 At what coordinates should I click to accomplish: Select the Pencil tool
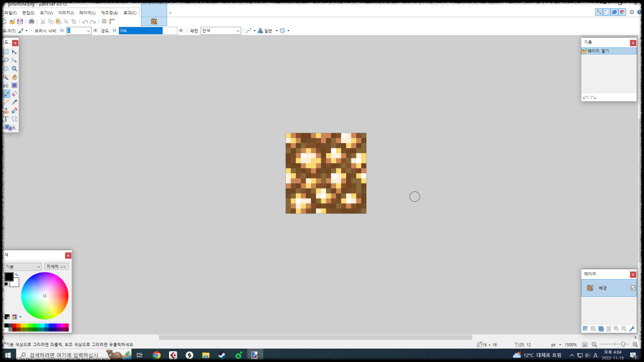(6, 102)
